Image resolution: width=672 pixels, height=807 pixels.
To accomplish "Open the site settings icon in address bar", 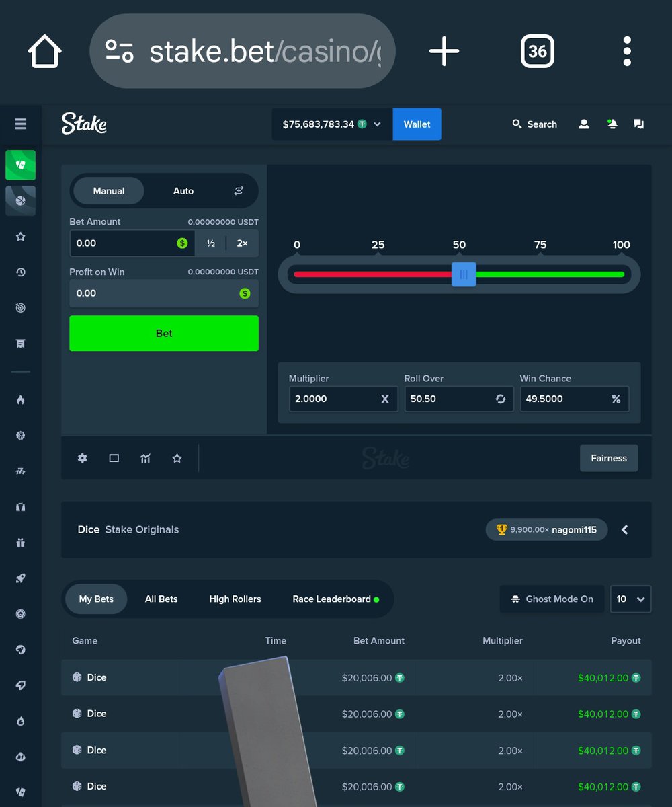I will pos(120,51).
